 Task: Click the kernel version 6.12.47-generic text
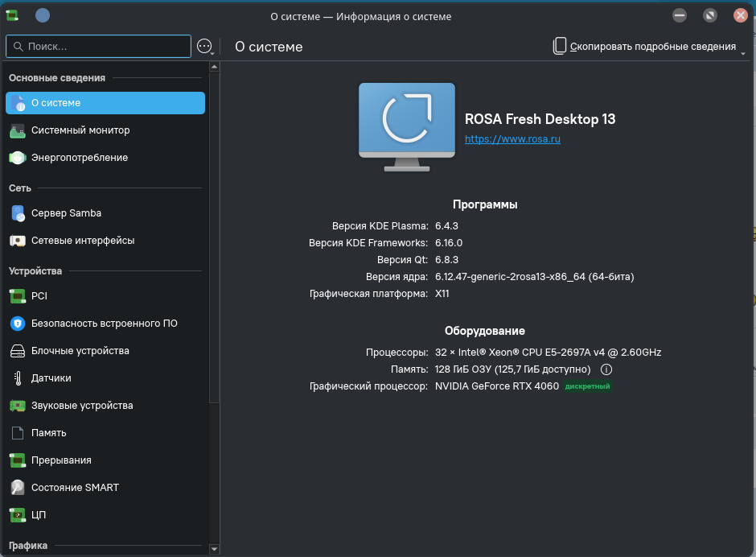click(x=534, y=277)
